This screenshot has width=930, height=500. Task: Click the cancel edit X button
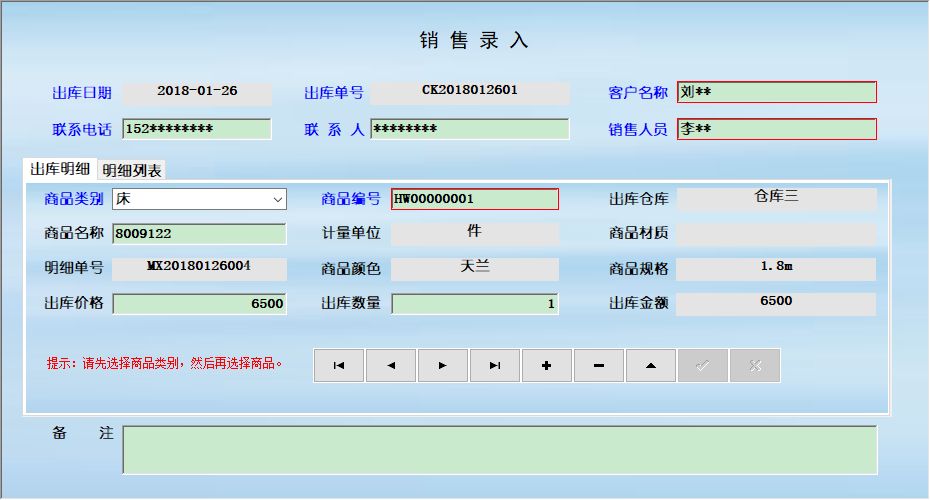[755, 366]
